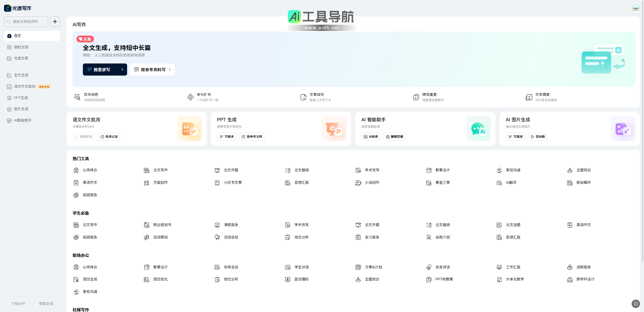
Task: Click the 文本摘要 text summary icon
Action: (x=529, y=97)
